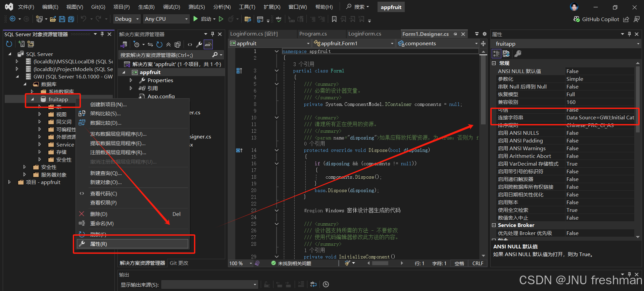Click the Find in Files folder-search icon
Image resolution: width=644 pixels, height=291 pixels.
248,19
